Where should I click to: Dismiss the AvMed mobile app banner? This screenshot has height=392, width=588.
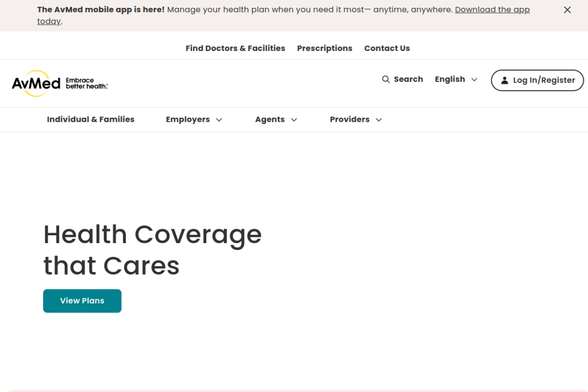567,10
